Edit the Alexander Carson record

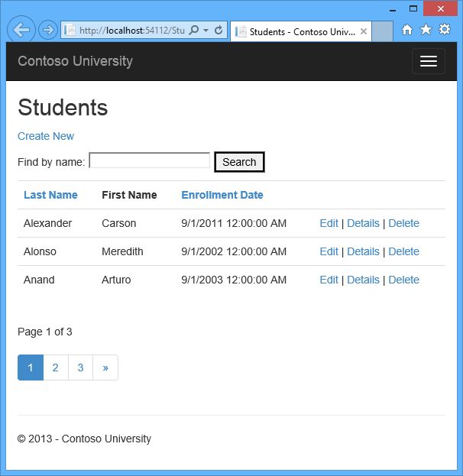pos(329,223)
